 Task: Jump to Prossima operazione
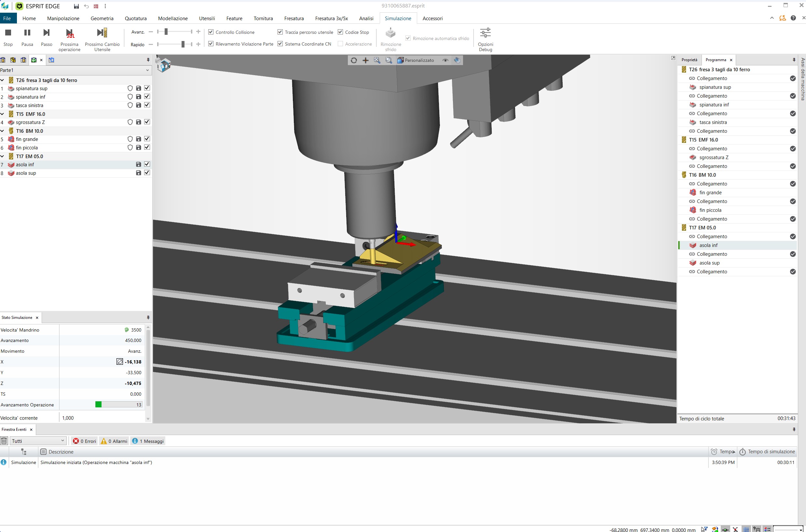[x=70, y=39]
